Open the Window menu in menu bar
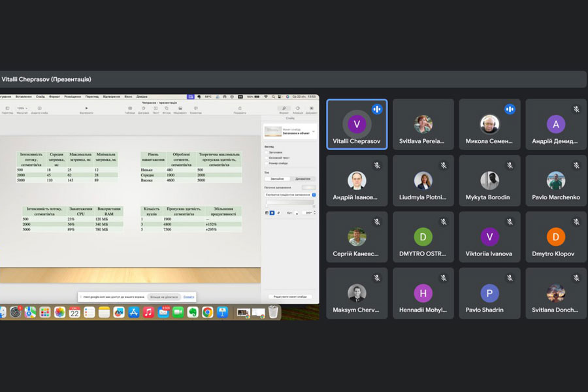This screenshot has height=392, width=588. click(128, 97)
